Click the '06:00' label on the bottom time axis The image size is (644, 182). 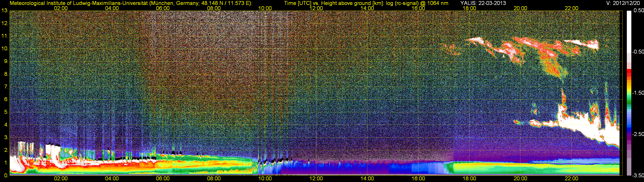coord(163,179)
